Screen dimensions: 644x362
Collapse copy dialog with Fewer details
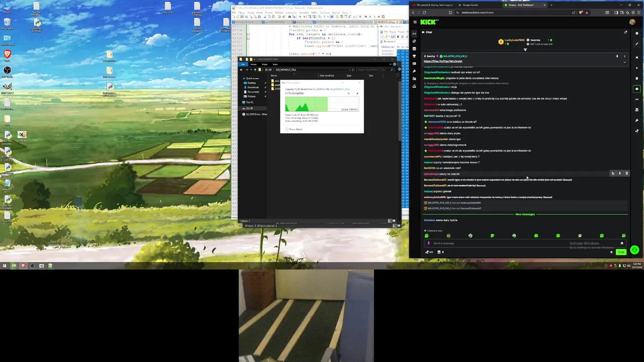point(293,129)
